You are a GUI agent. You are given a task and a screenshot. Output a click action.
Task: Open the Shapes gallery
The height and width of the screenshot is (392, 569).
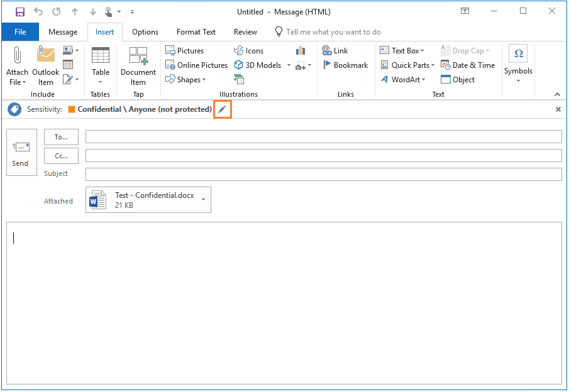point(185,79)
